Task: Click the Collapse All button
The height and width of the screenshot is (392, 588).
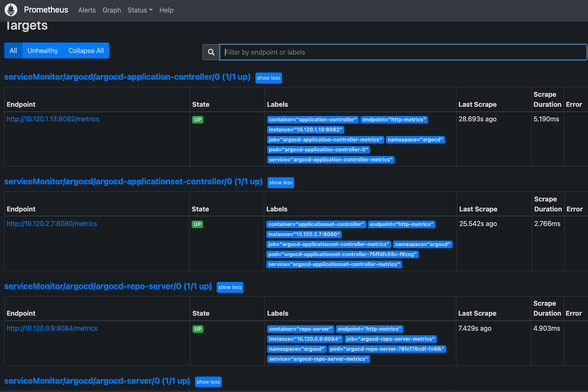Action: (86, 50)
